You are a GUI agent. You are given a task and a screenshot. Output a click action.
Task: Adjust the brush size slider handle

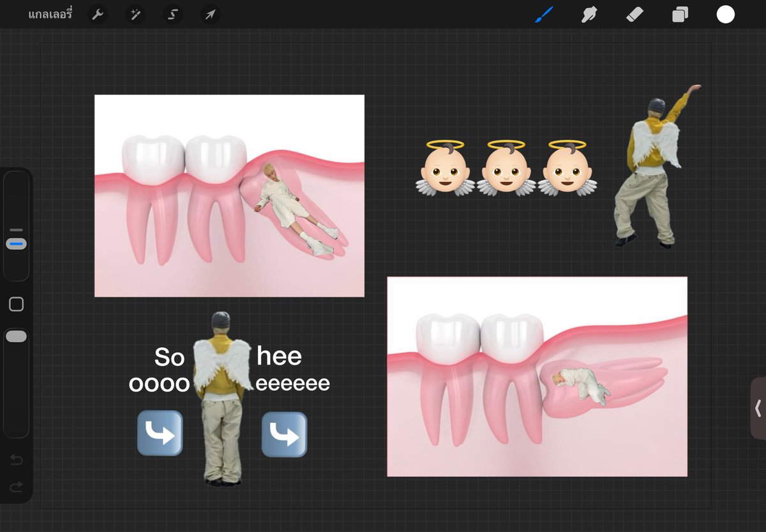pyautogui.click(x=17, y=244)
